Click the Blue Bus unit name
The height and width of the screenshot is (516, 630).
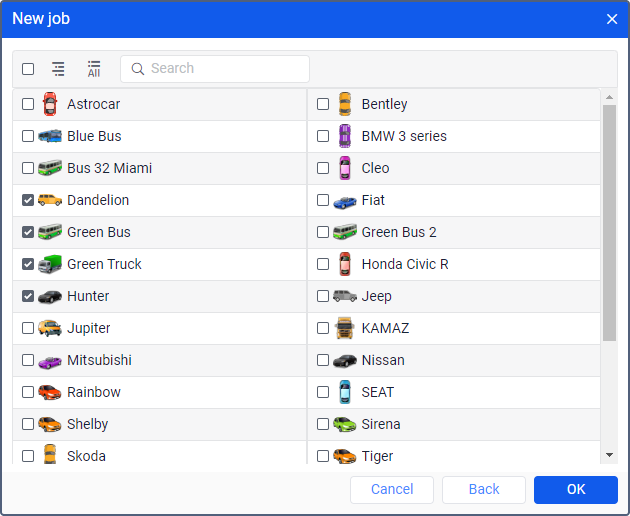point(94,136)
